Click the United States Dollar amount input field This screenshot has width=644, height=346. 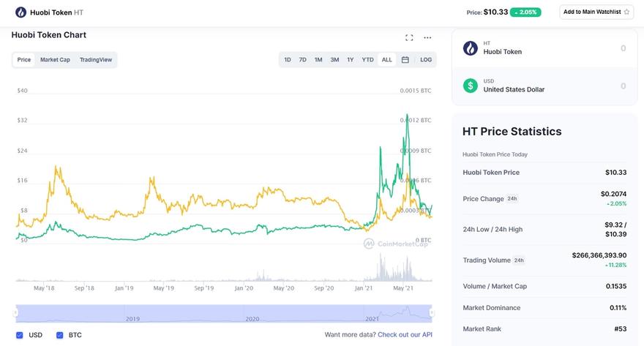coord(623,86)
